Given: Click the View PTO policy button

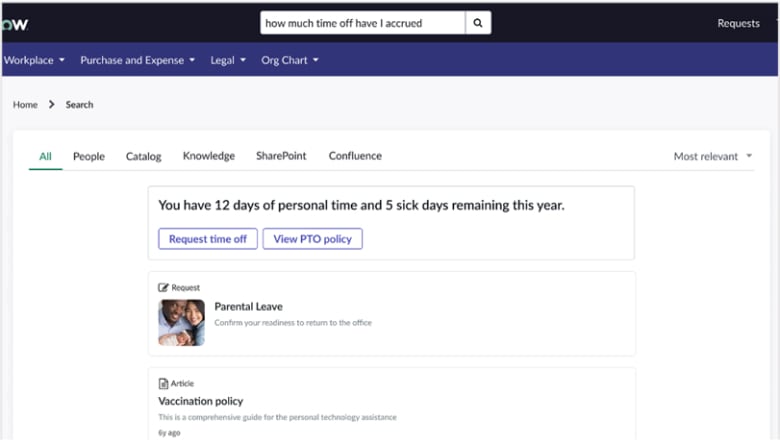Looking at the screenshot, I should (x=312, y=239).
